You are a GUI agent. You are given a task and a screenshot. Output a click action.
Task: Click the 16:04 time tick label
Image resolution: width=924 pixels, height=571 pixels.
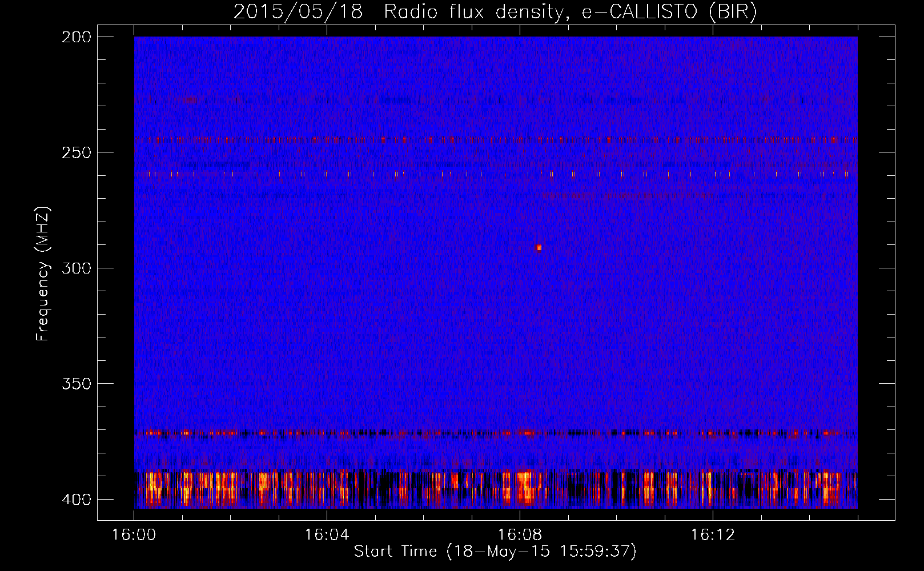tap(327, 535)
